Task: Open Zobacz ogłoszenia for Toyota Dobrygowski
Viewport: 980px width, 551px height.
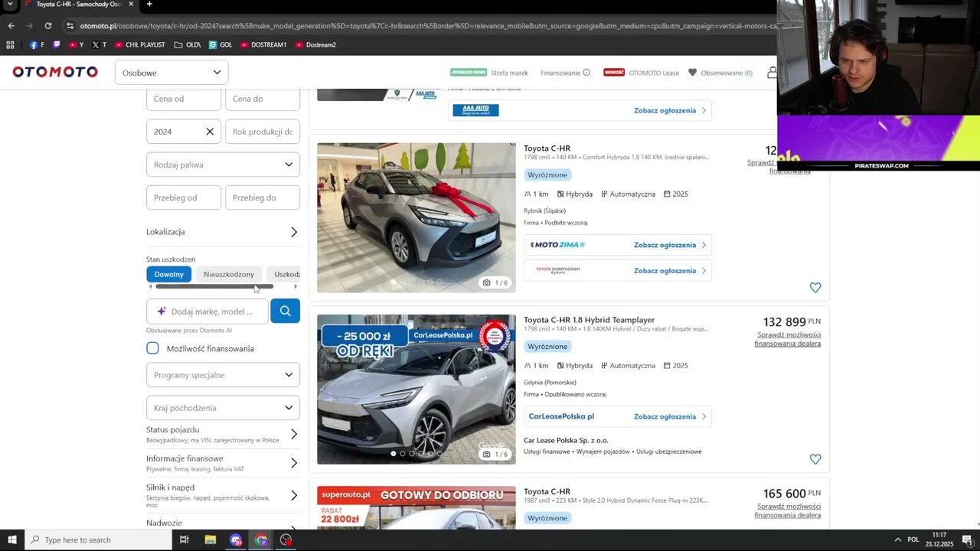Action: 670,270
